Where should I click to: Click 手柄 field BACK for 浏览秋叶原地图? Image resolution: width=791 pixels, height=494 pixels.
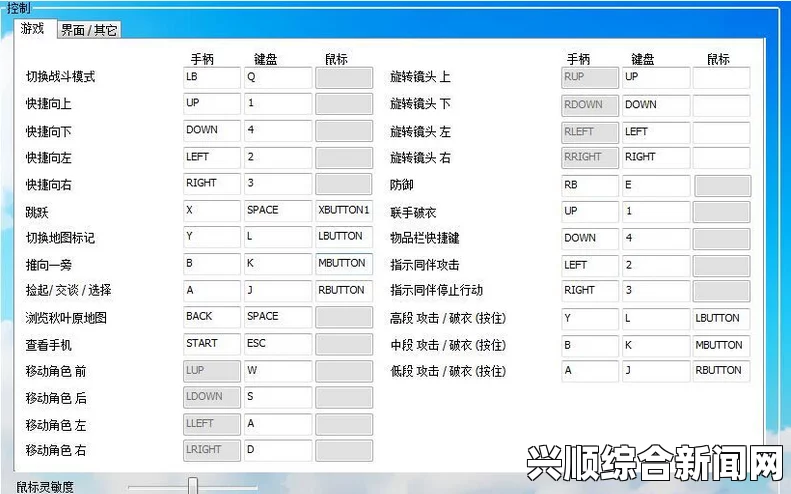click(x=212, y=317)
